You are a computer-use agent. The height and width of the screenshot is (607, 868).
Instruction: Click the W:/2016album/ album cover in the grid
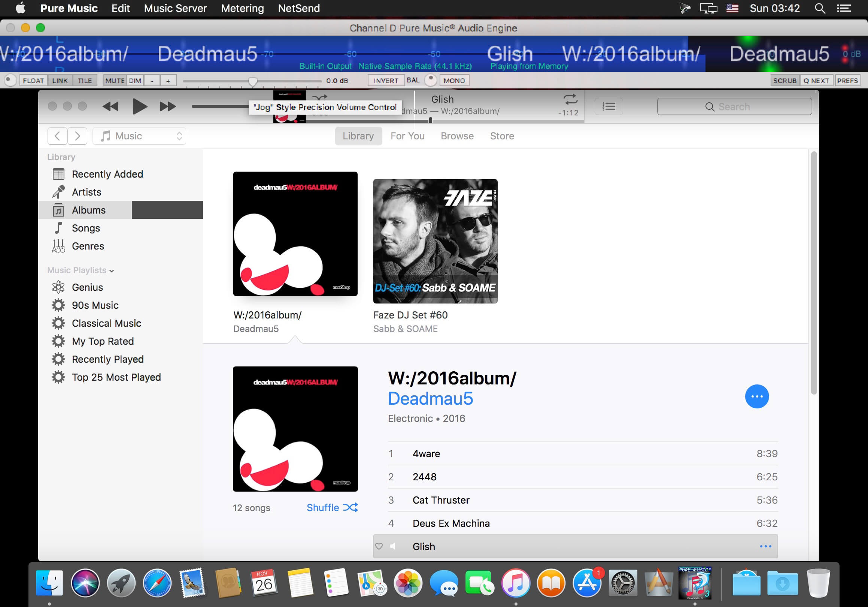tap(295, 234)
